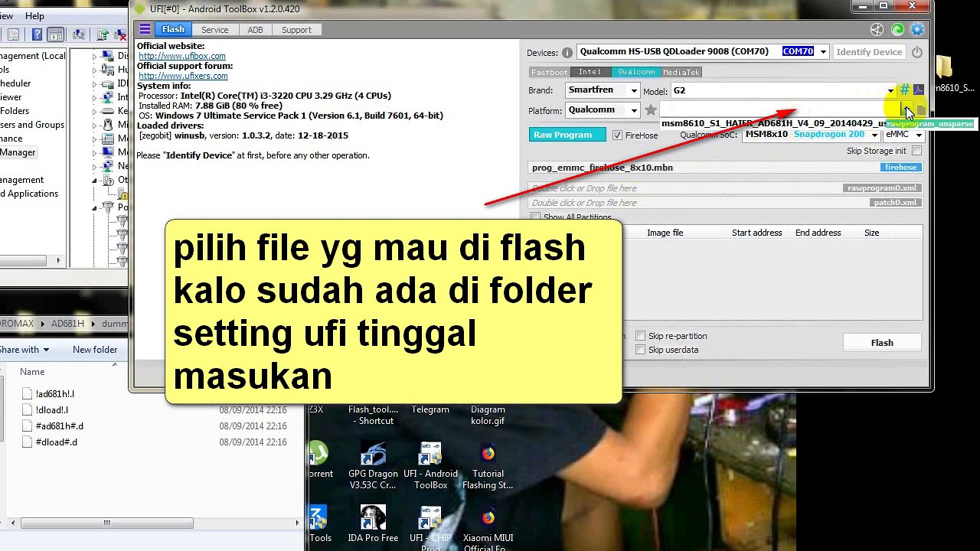Select the Fastboot mode tab
Screen dimensions: 980x551
click(x=549, y=72)
